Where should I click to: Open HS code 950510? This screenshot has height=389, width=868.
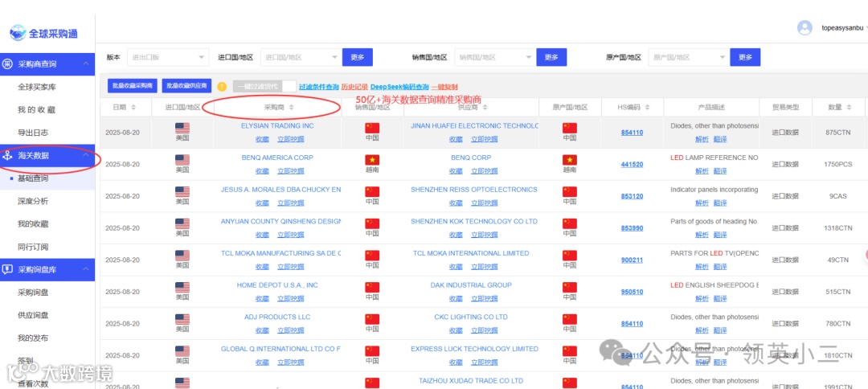(632, 293)
